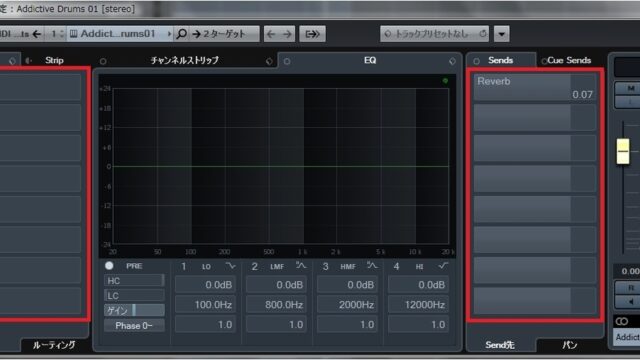Click the 2ターゲット target button
640x360 pixels.
(x=224, y=34)
